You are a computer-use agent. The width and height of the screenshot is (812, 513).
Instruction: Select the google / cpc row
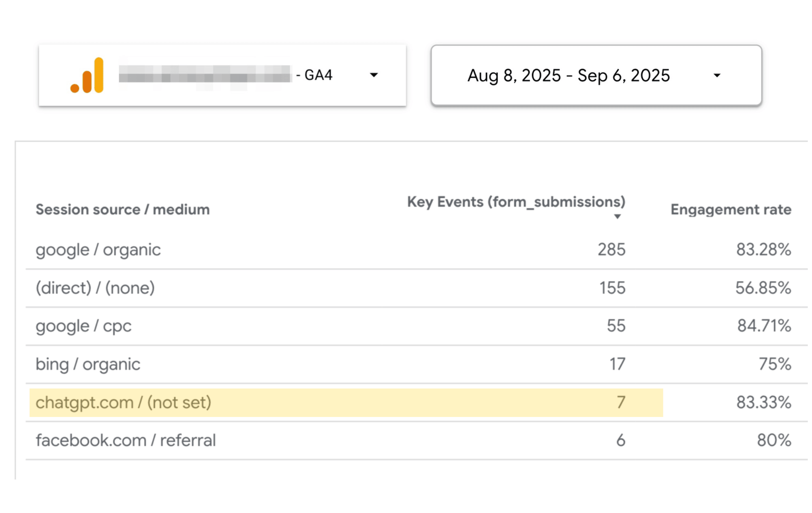click(416, 326)
